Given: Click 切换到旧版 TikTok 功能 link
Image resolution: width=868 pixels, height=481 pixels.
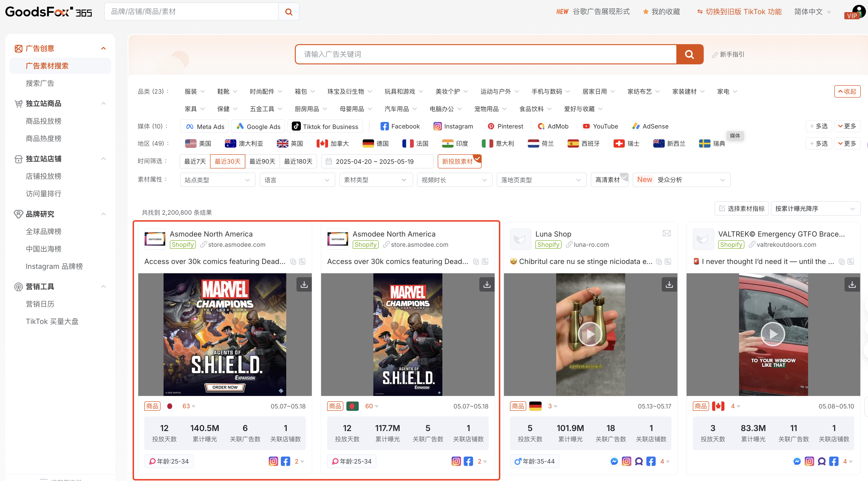Looking at the screenshot, I should point(739,12).
